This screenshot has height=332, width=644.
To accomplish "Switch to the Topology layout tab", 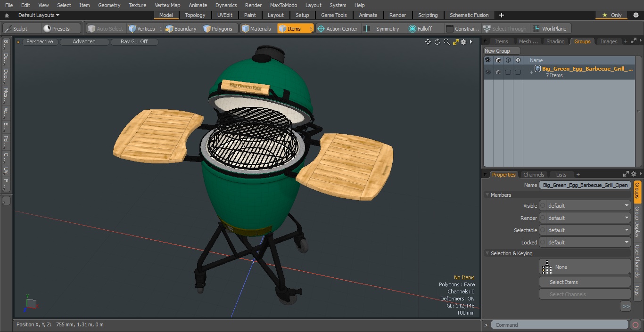I will (195, 15).
